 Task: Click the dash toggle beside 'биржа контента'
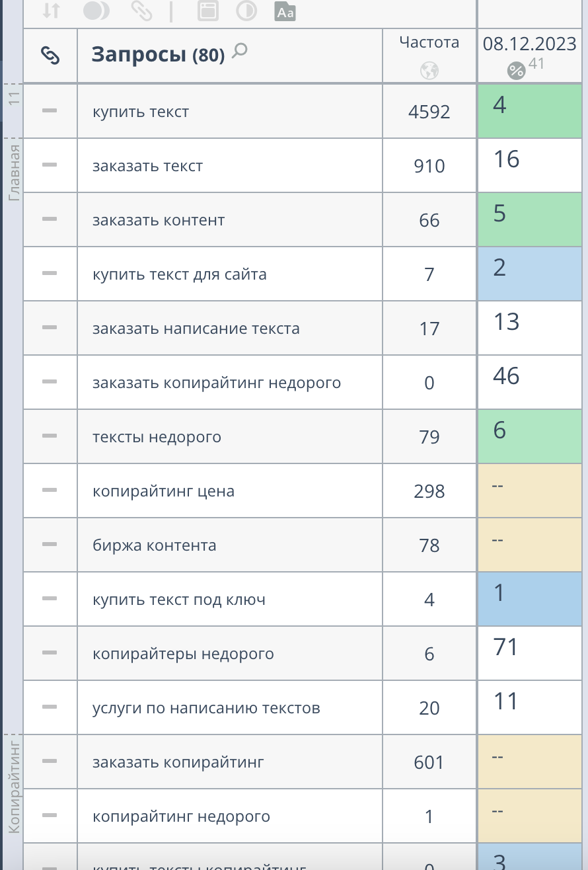click(x=50, y=545)
